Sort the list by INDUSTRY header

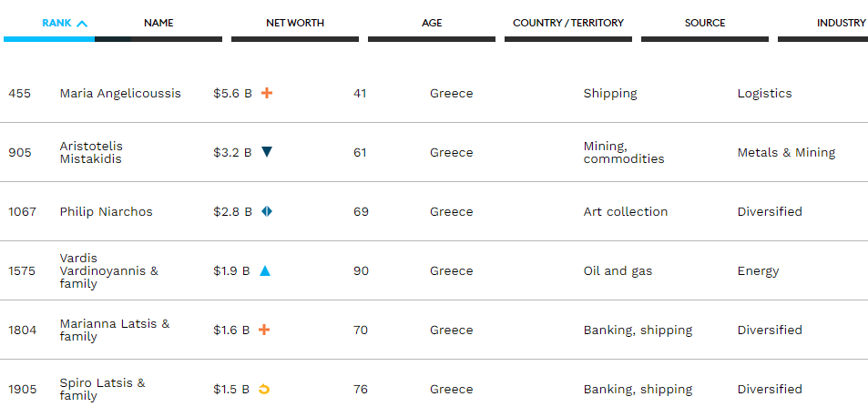pyautogui.click(x=841, y=24)
